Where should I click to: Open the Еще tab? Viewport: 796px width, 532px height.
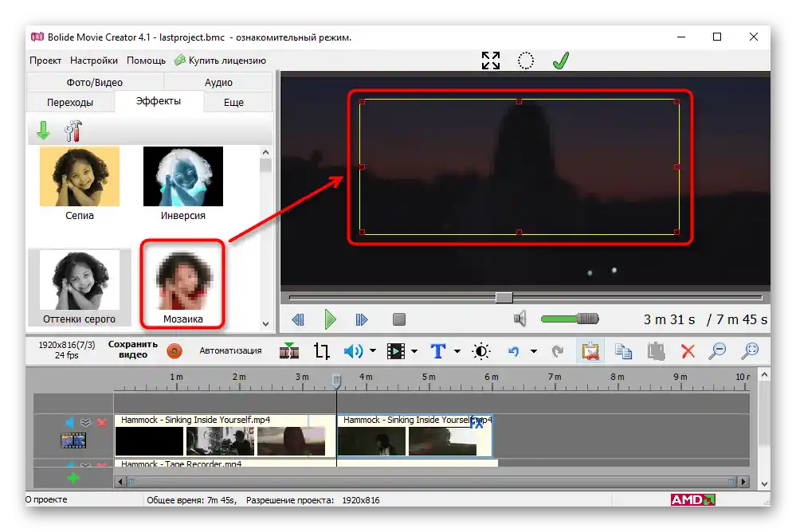point(233,102)
